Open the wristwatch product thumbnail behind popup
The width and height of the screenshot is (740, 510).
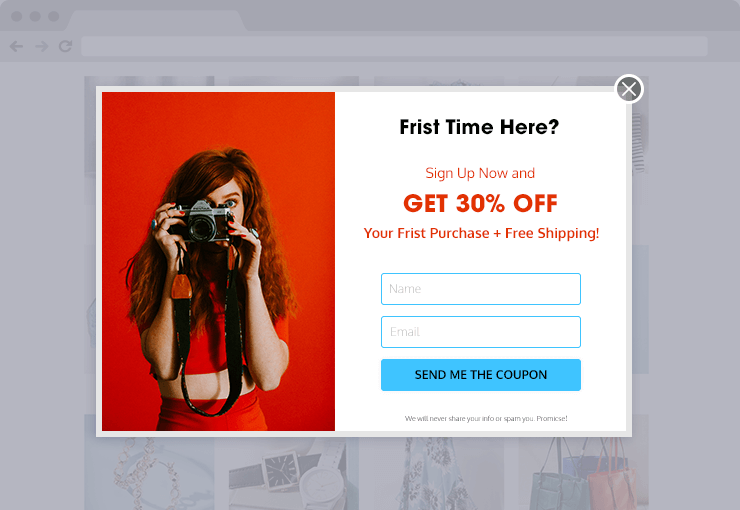click(294, 473)
